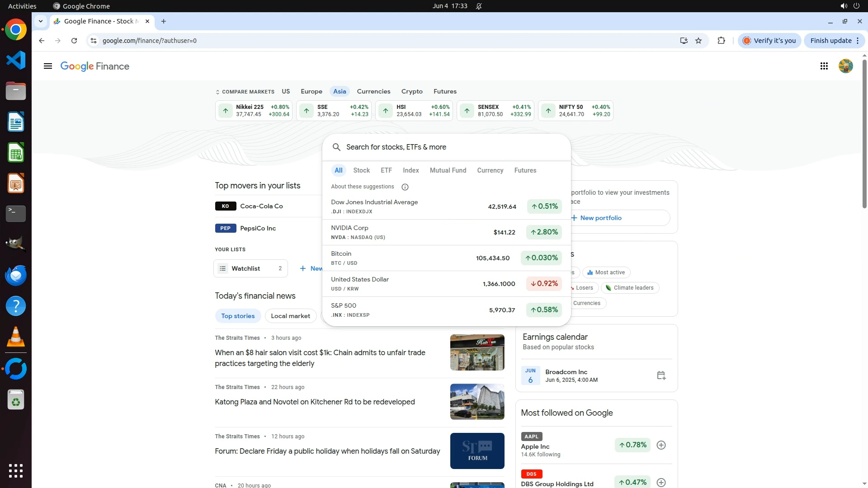Follow Apple Inc with plus icon
868x488 pixels.
[661, 445]
